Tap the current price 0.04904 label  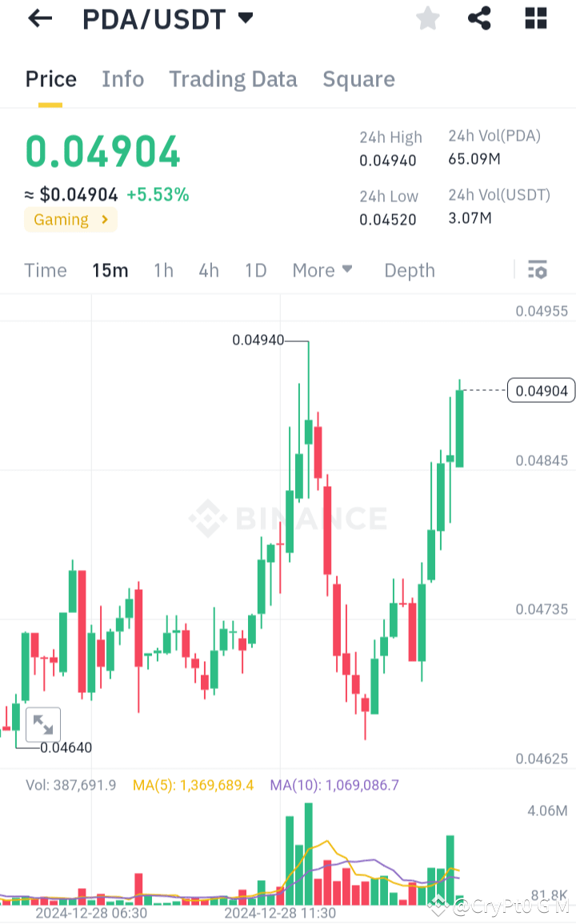102,150
